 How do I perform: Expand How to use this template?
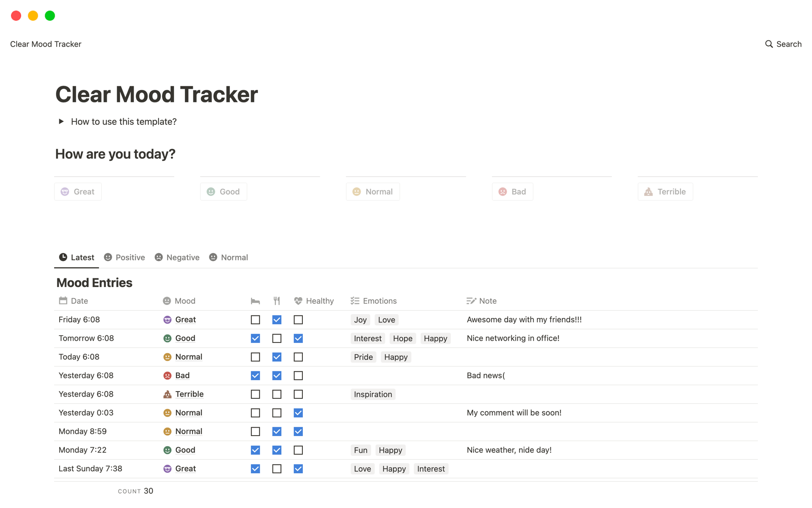61,121
